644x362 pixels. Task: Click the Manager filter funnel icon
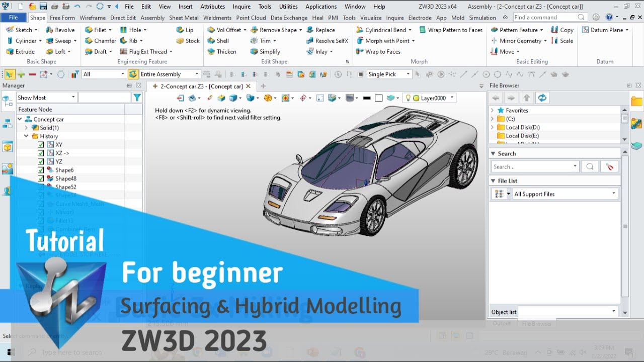coord(137,98)
